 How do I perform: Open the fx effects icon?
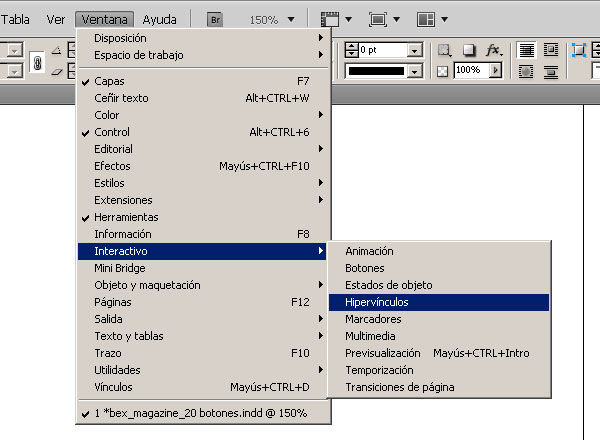(x=494, y=50)
